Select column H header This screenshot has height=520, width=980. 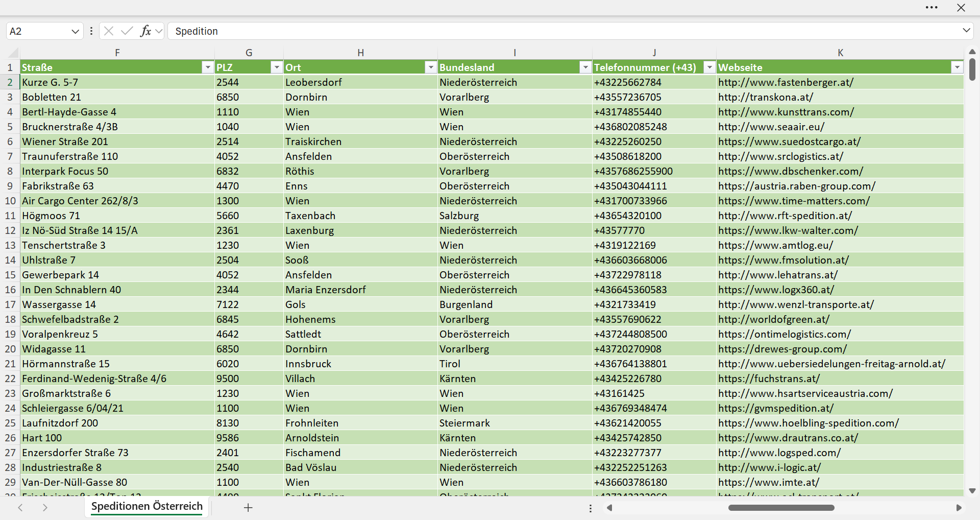pyautogui.click(x=360, y=53)
